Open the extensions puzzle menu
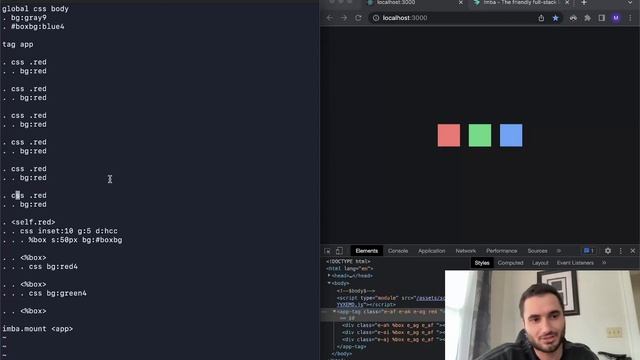Viewport: 640px width, 360px height. click(x=587, y=18)
